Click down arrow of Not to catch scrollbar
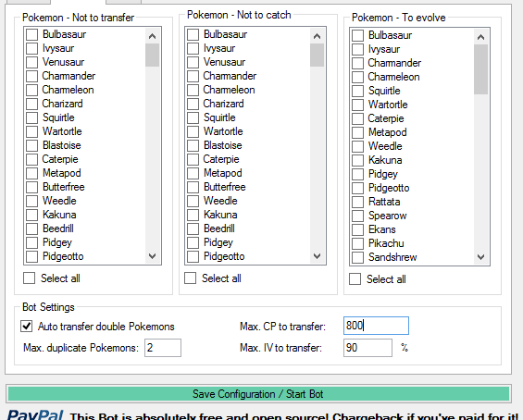This screenshot has width=523, height=420. click(317, 256)
